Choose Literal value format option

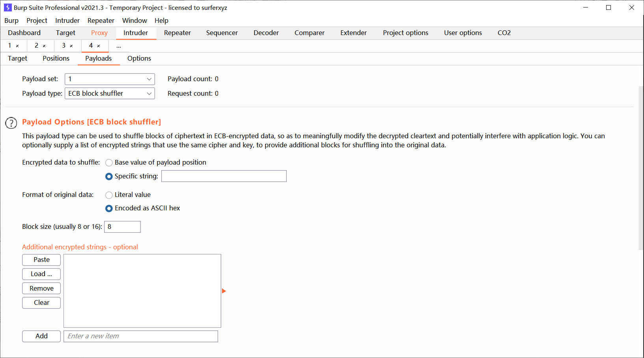109,195
